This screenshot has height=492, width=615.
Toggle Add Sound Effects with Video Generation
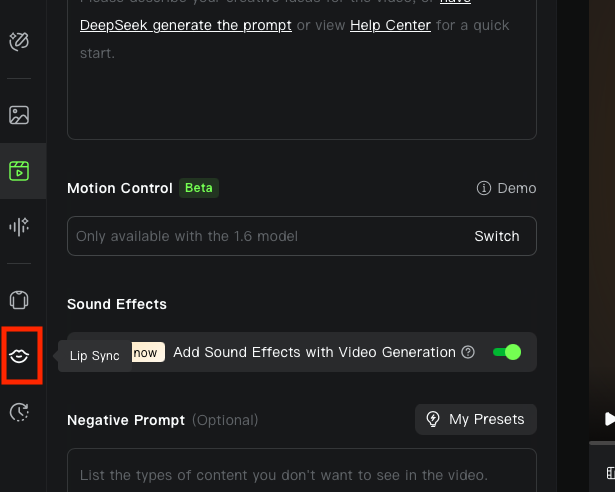pos(507,352)
